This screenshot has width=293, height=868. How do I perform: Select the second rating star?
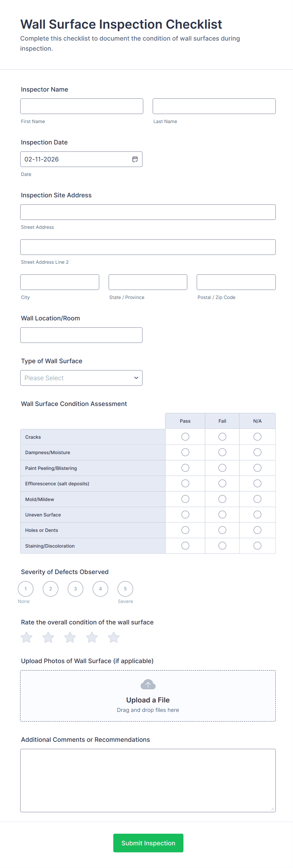[x=48, y=637]
